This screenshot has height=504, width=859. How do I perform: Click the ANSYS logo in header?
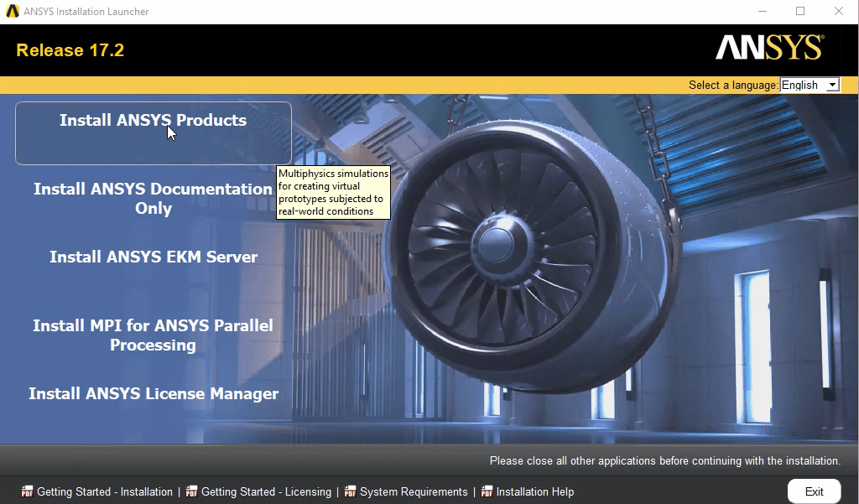[x=769, y=48]
